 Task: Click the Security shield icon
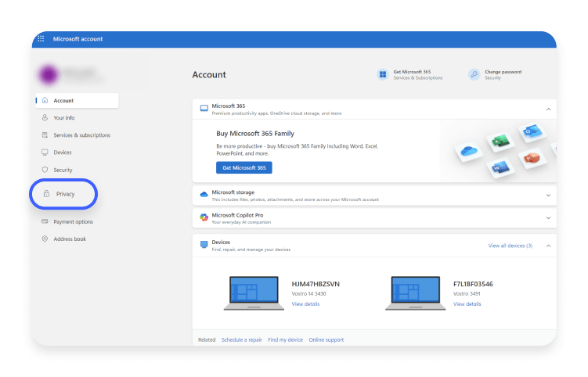pyautogui.click(x=45, y=170)
